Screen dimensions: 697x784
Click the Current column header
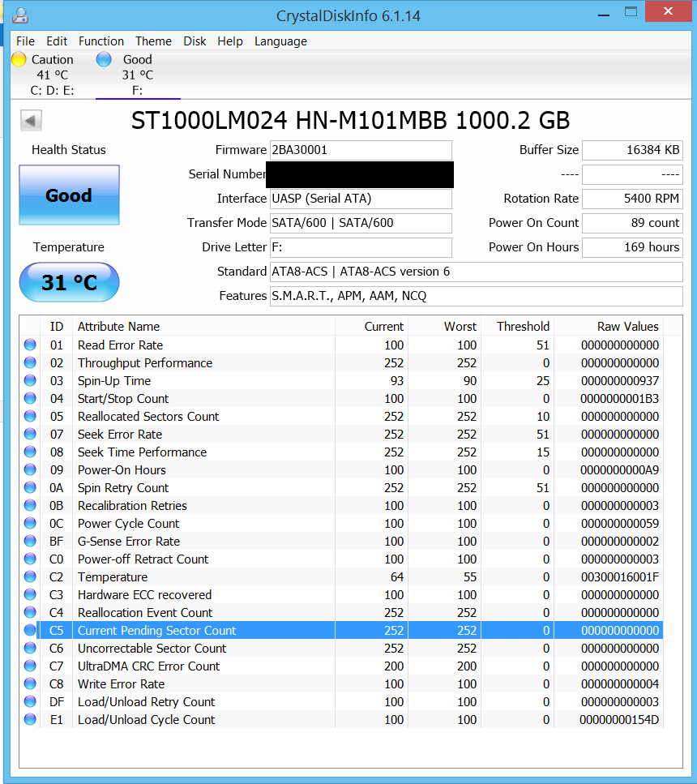pos(371,327)
